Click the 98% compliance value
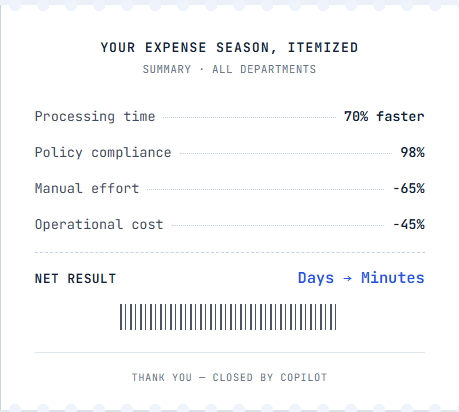 click(x=412, y=152)
